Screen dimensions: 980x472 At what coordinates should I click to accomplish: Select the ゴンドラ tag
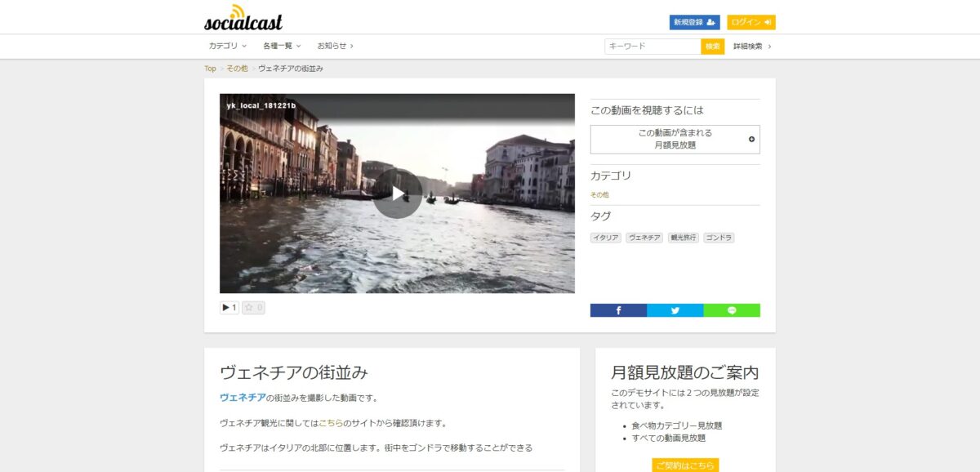(719, 238)
